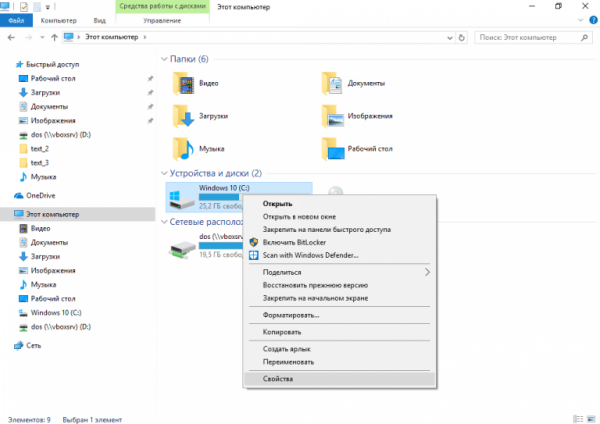Image resolution: width=600 pixels, height=424 pixels.
Task: Switch to the Компьютер ribbon tab
Action: [x=59, y=20]
